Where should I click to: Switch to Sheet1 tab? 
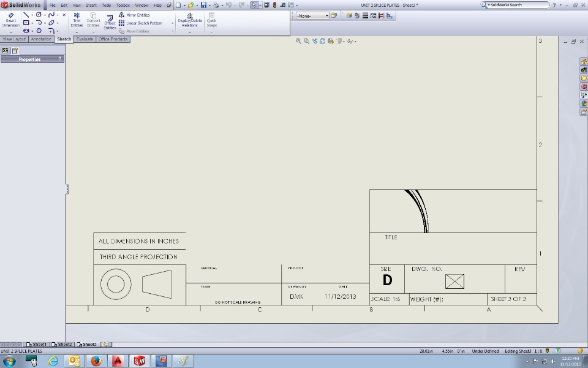pos(37,344)
